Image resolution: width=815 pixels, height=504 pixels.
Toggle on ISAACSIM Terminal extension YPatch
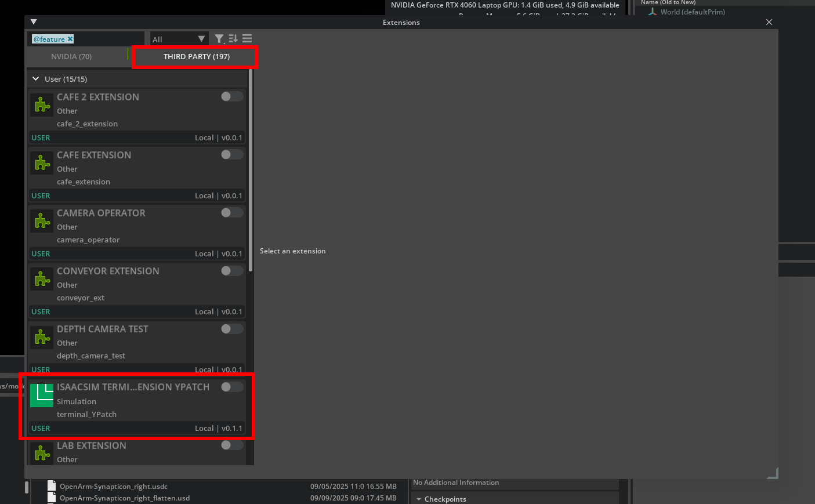pyautogui.click(x=231, y=387)
